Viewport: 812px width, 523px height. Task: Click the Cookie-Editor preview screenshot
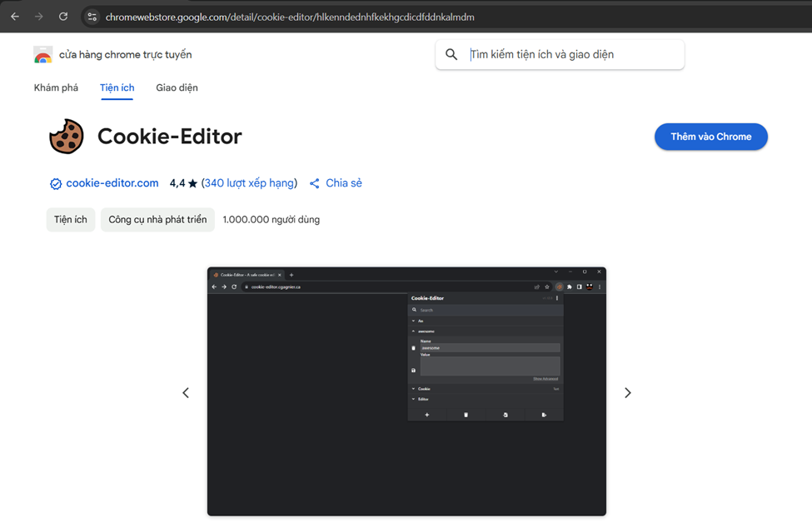coord(406,391)
